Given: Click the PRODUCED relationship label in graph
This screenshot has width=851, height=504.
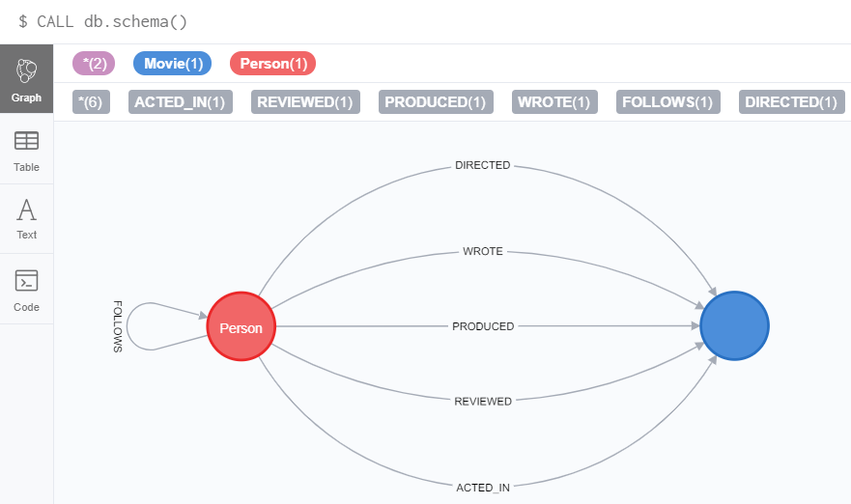Looking at the screenshot, I should [x=482, y=326].
